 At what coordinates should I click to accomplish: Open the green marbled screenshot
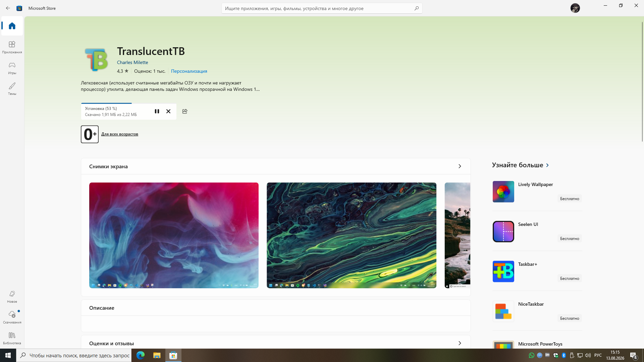(352, 235)
